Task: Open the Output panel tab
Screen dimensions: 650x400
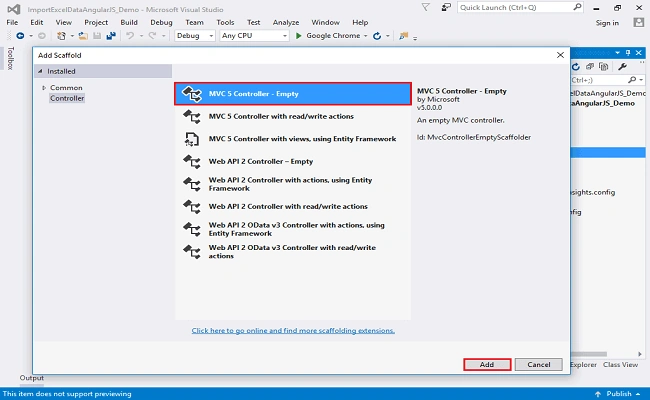Action: (x=32, y=378)
